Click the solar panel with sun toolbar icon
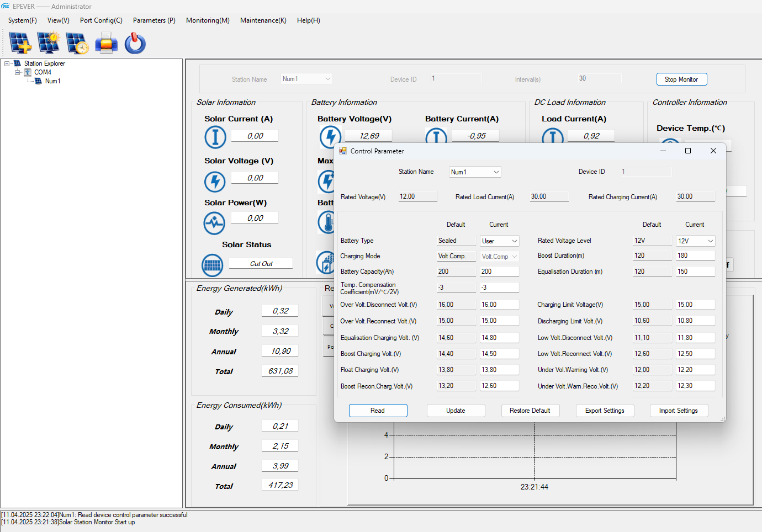 tap(49, 43)
